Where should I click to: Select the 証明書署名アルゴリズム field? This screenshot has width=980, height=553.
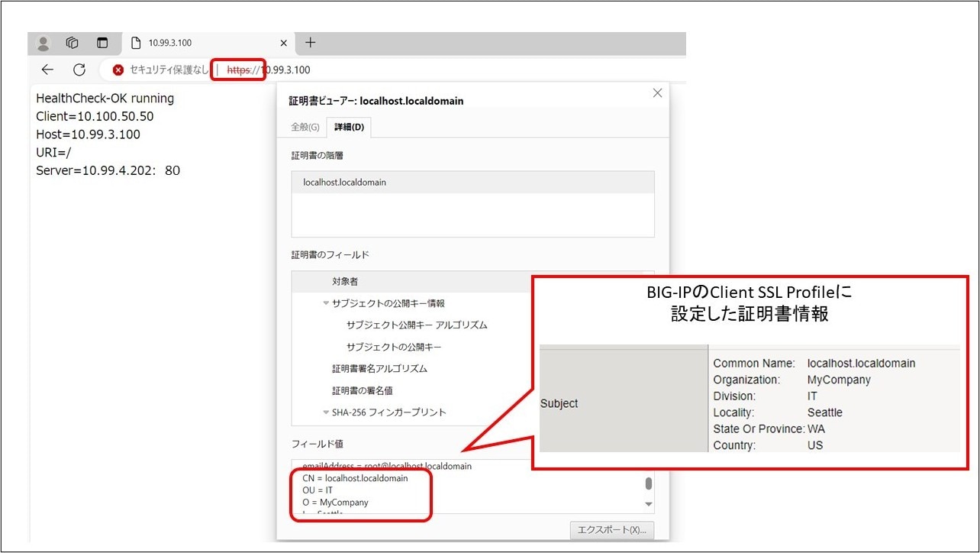point(379,369)
